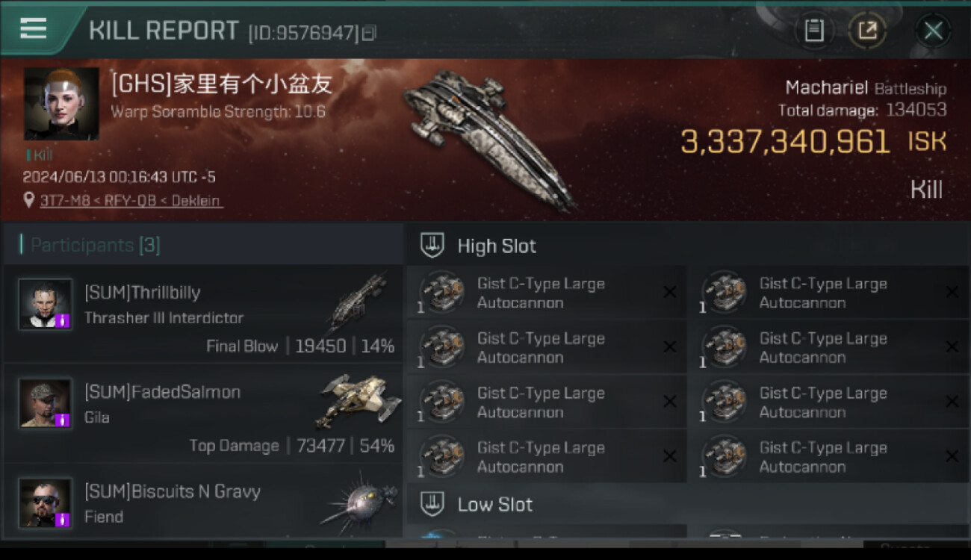Image resolution: width=971 pixels, height=560 pixels.
Task: Select the Gila ship image
Action: pyautogui.click(x=359, y=402)
